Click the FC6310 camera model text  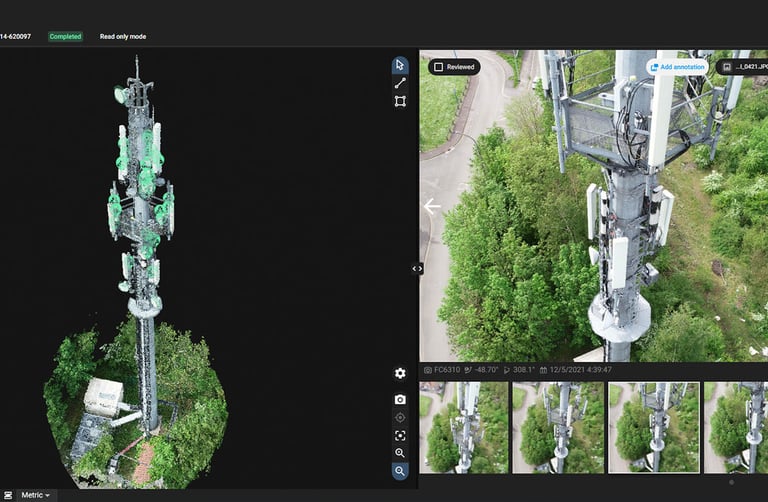[x=447, y=370]
